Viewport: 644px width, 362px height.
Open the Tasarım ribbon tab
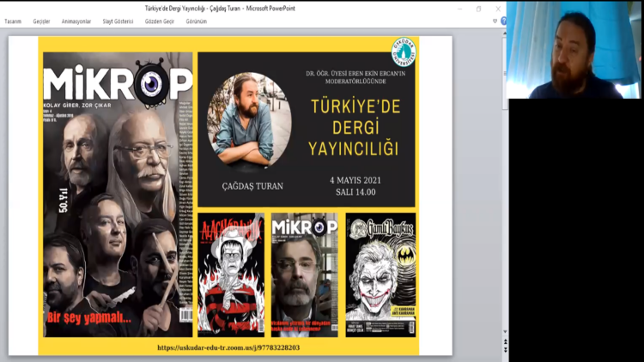pos(13,21)
